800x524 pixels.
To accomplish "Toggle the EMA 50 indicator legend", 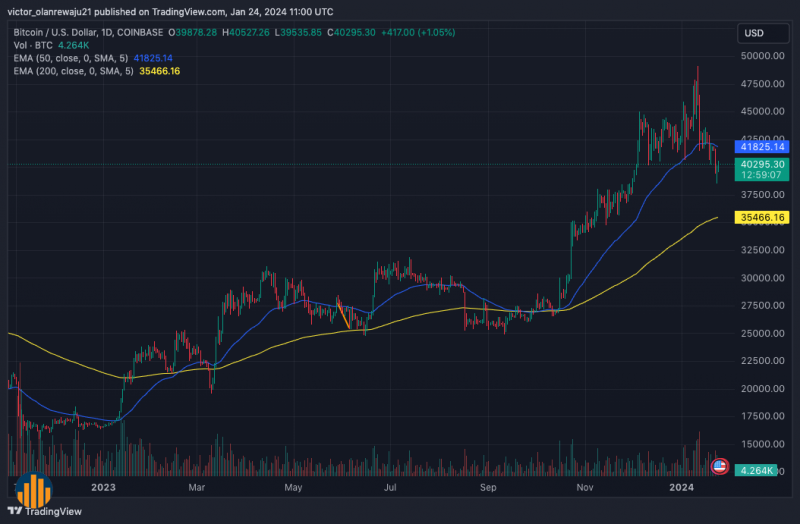I will coord(70,58).
